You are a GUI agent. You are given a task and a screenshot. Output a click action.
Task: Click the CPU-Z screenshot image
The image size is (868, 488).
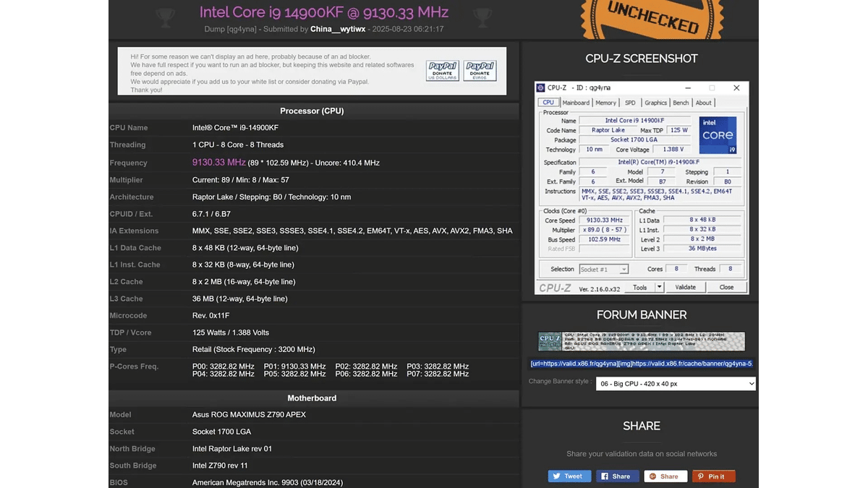click(642, 188)
